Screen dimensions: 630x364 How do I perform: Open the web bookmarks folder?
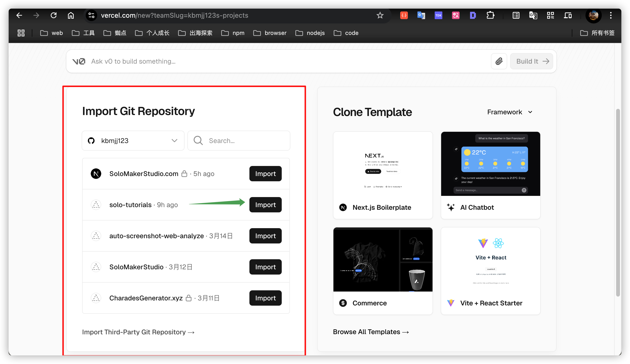click(51, 33)
